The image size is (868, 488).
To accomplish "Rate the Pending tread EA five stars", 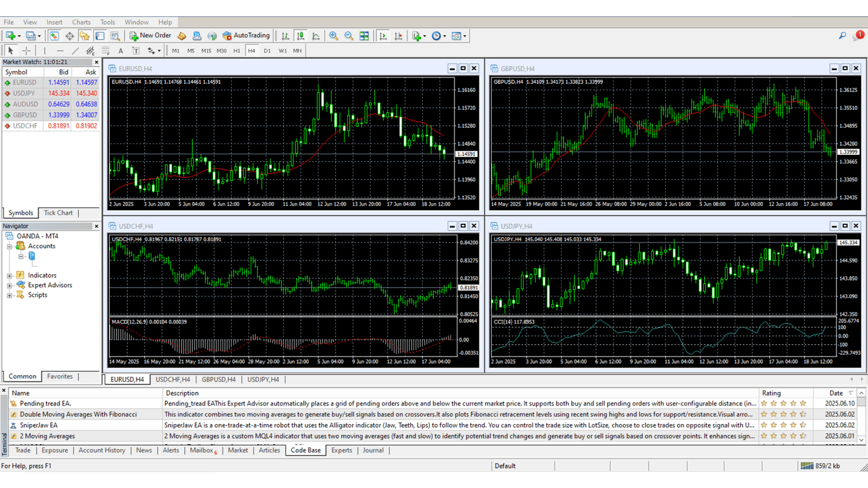I will [803, 402].
